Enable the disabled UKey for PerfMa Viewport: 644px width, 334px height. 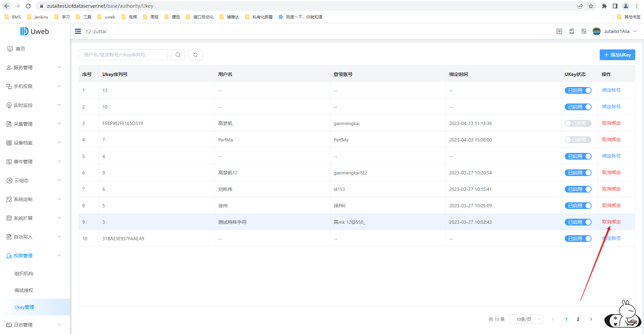(x=578, y=140)
